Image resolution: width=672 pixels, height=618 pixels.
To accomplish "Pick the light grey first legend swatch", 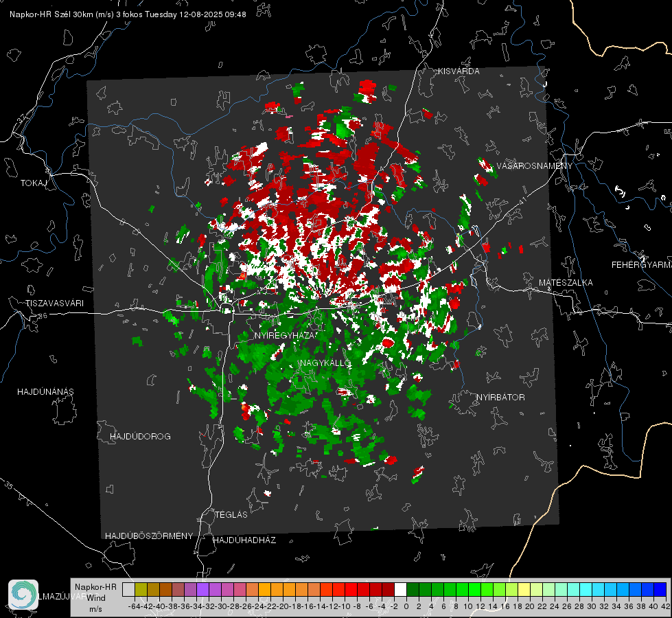I will click(x=128, y=590).
